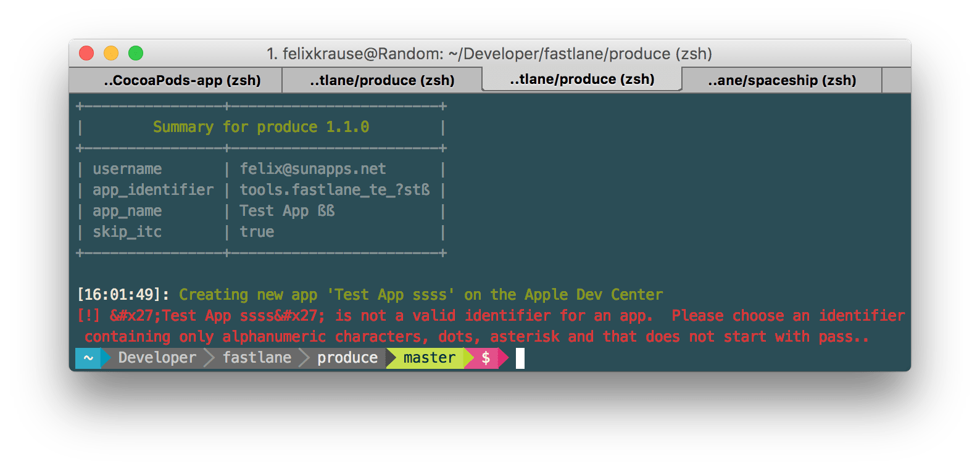
Task: Click the fastlane prompt segment
Action: pos(257,358)
